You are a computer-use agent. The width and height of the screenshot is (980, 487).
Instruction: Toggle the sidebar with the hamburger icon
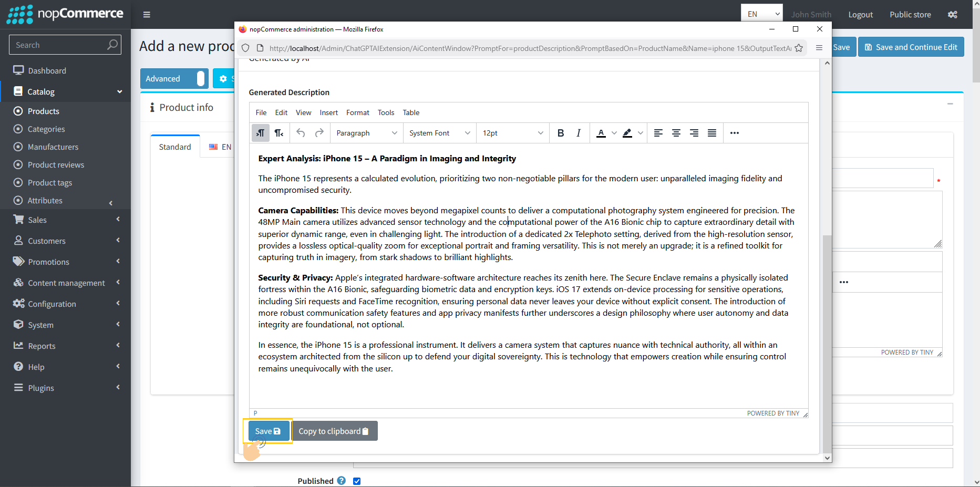[147, 14]
